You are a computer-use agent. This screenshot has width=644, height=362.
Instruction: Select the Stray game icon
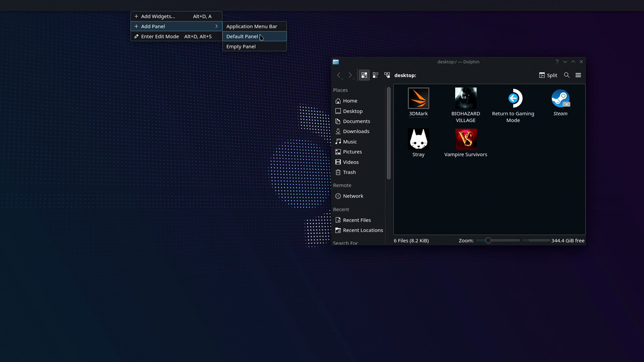pos(418,139)
